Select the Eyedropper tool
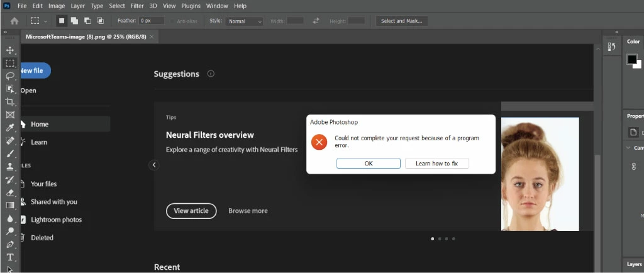The height and width of the screenshot is (273, 644). pos(10,128)
